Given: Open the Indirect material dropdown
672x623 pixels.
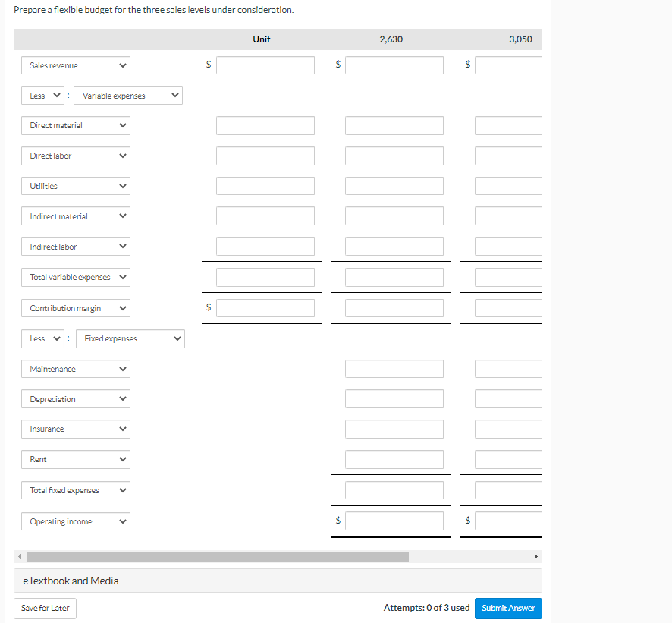Looking at the screenshot, I should 76,216.
